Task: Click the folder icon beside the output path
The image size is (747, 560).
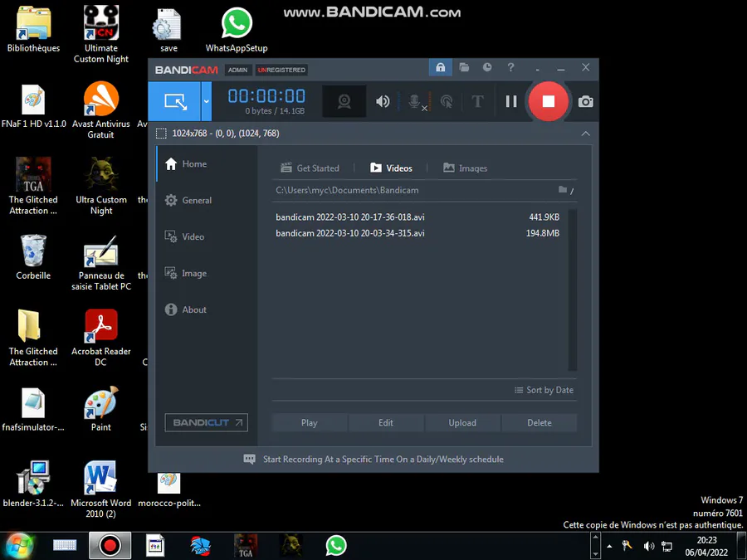Action: click(x=563, y=190)
